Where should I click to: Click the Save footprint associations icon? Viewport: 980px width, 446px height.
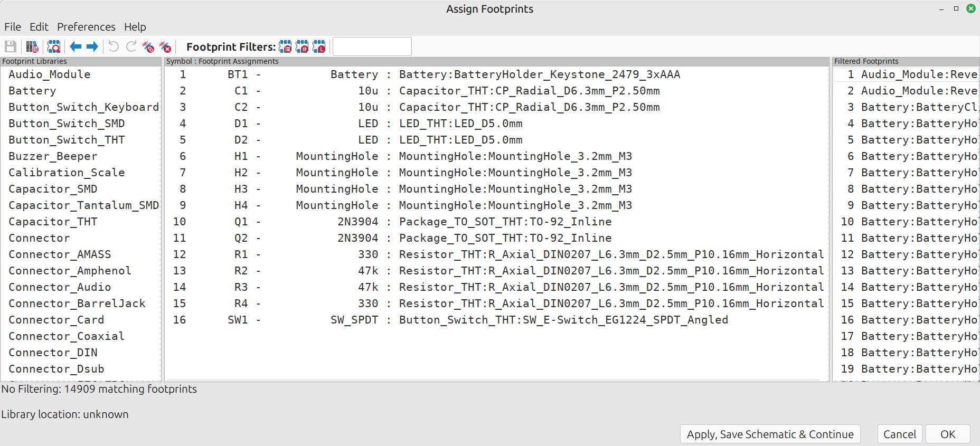coord(11,46)
